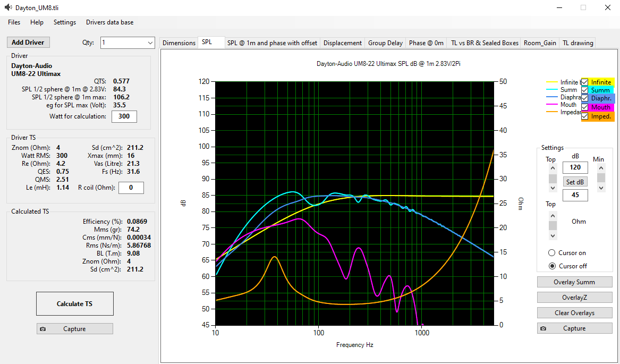
Task: Click the Set dB button
Action: 575,182
